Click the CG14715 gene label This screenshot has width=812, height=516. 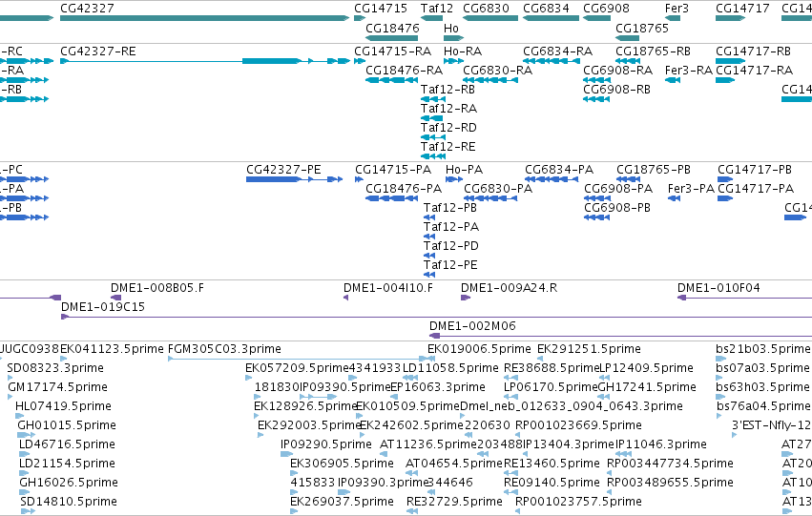pyautogui.click(x=381, y=9)
